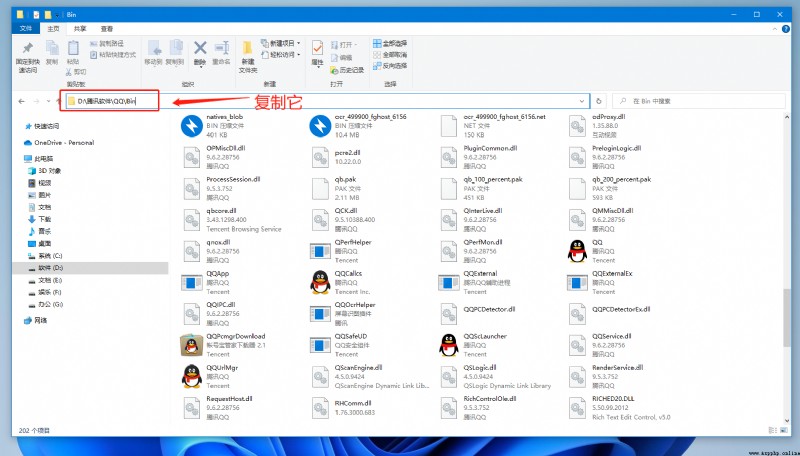Viewport: 800px width, 456px height.
Task: Select the QQExternalEx executable icon
Action: pos(577,282)
